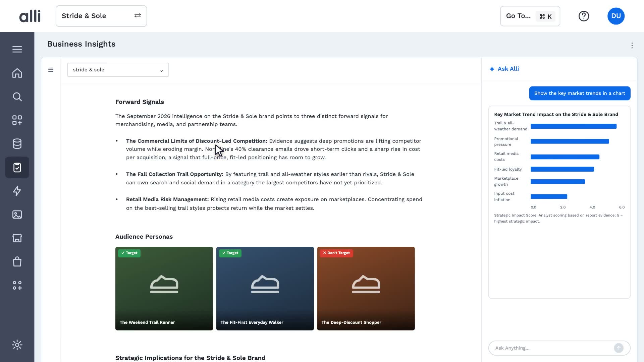Send the Ask Anything message arrow

(619, 348)
